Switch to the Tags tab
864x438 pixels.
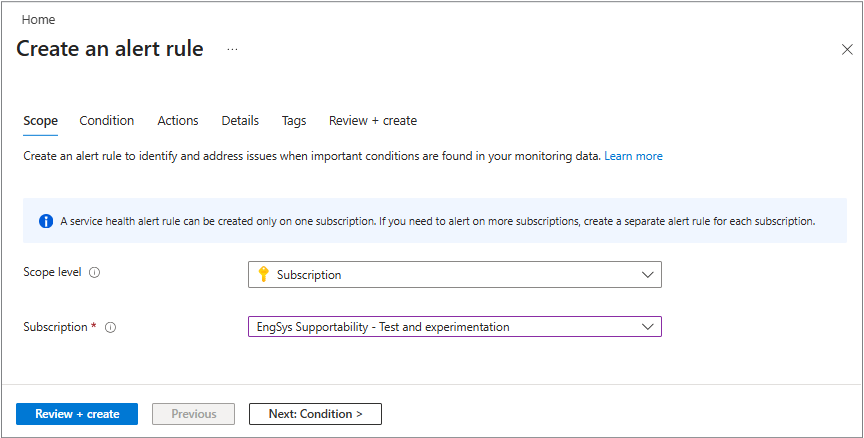click(294, 121)
